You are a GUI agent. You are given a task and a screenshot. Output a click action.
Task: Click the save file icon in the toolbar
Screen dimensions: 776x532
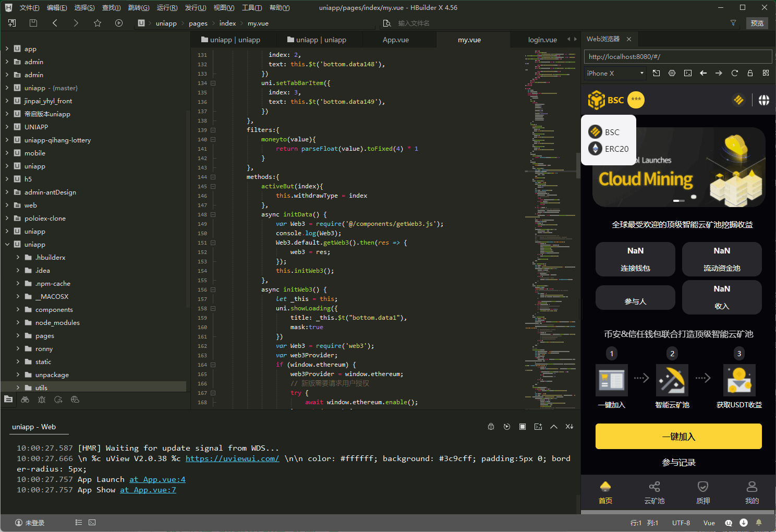33,23
